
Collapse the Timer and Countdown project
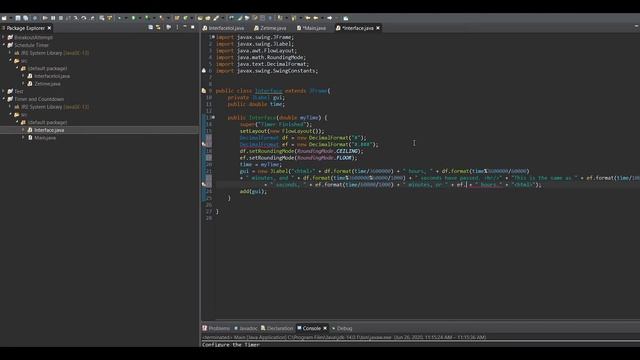[4, 99]
